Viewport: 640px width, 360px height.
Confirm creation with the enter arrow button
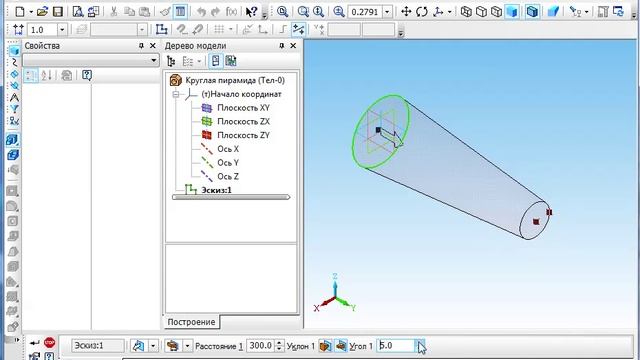click(x=35, y=342)
